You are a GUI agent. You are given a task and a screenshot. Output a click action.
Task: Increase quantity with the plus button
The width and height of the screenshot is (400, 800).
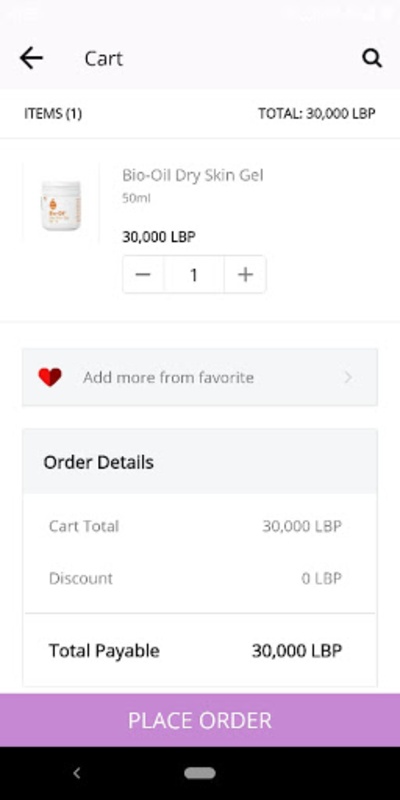pyautogui.click(x=245, y=274)
